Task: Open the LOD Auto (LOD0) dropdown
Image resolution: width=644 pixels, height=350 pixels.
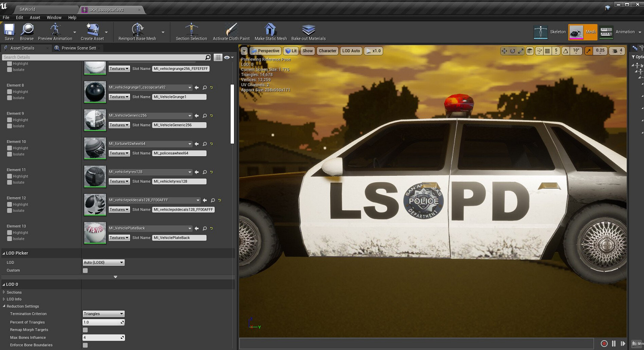Action: tap(103, 262)
